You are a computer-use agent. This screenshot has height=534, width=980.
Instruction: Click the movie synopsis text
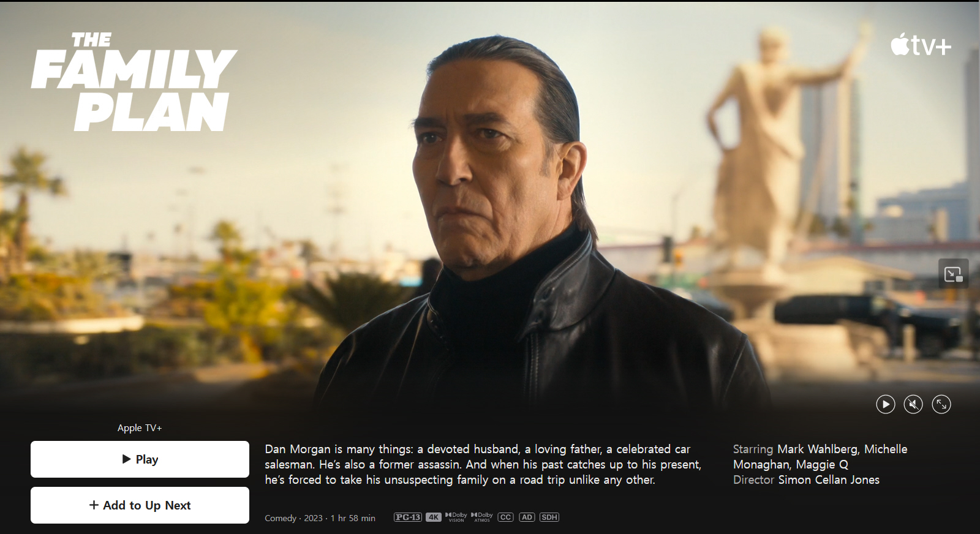point(483,464)
